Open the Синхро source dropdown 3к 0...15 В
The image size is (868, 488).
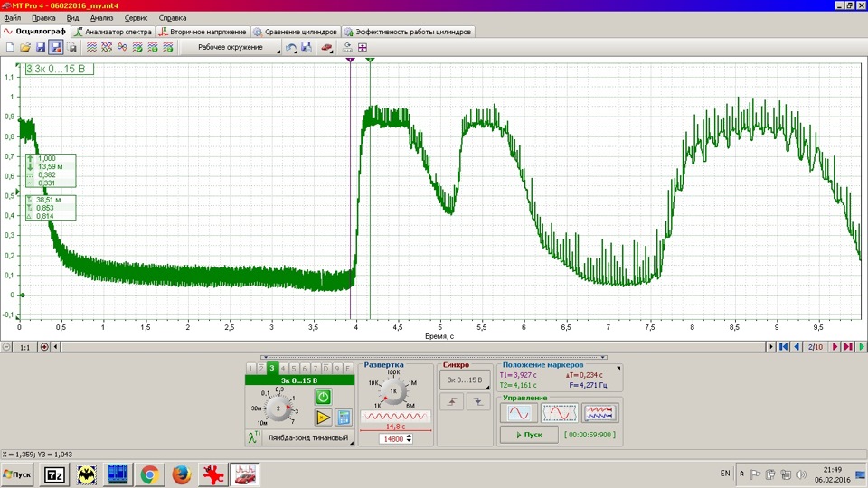point(464,380)
